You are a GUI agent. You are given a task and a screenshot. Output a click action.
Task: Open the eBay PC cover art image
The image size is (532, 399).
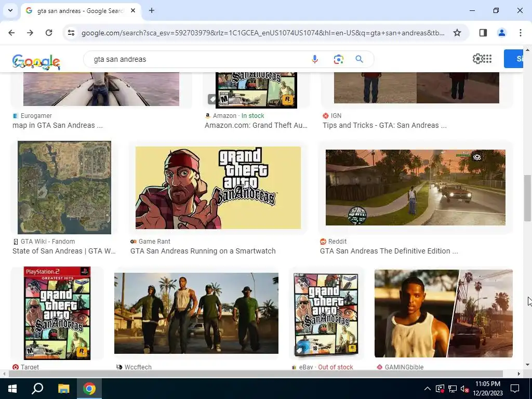[x=326, y=314]
